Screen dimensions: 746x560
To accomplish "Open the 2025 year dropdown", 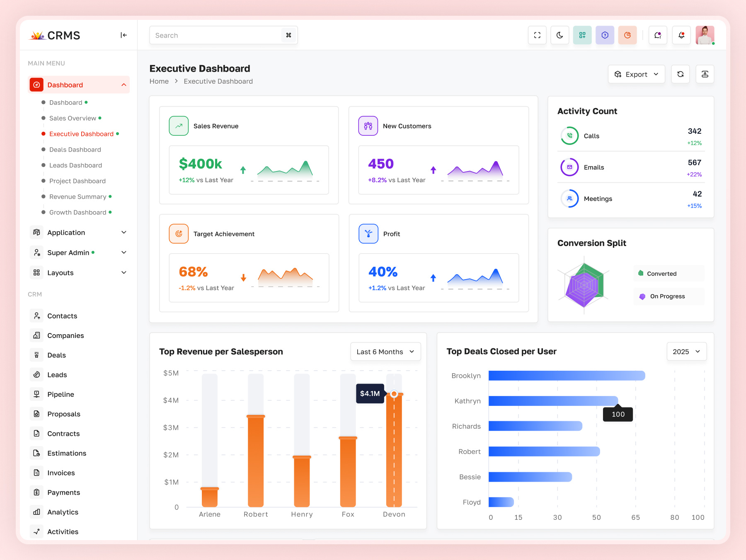I will click(x=686, y=351).
